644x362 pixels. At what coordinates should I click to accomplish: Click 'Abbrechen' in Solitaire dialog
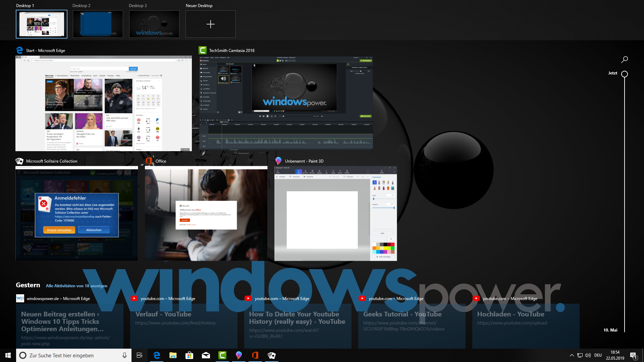(94, 230)
